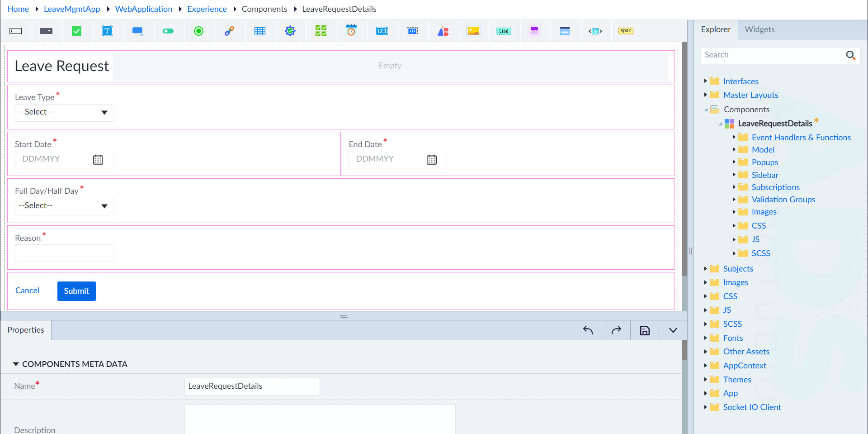Select the shapes widget icon
This screenshot has height=434, width=868.
point(443,31)
